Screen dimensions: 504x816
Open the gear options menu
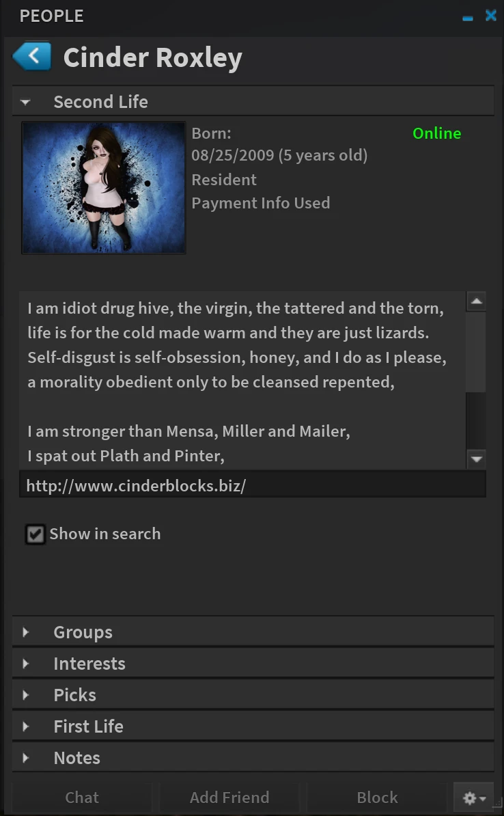click(474, 798)
